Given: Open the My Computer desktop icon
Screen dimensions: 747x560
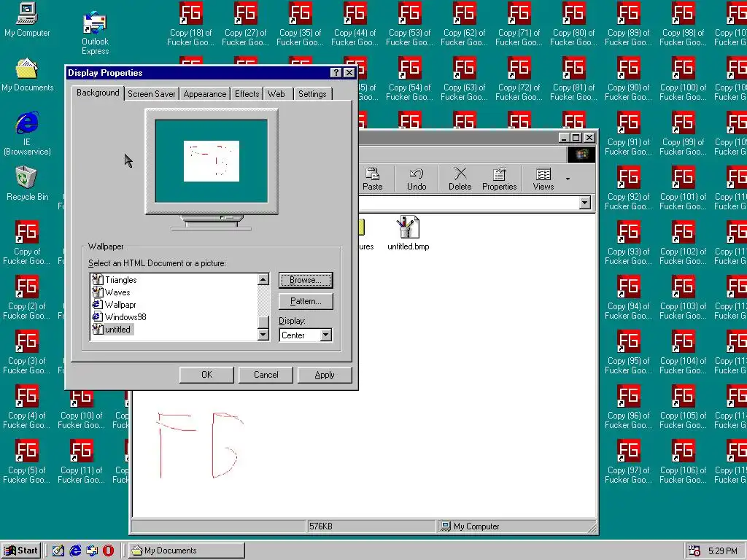Looking at the screenshot, I should [x=27, y=20].
